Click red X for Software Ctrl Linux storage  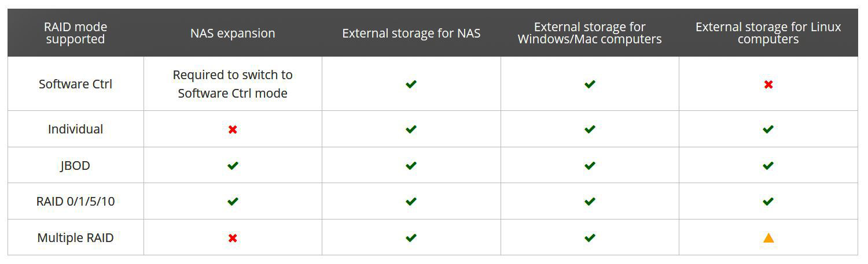coord(768,84)
